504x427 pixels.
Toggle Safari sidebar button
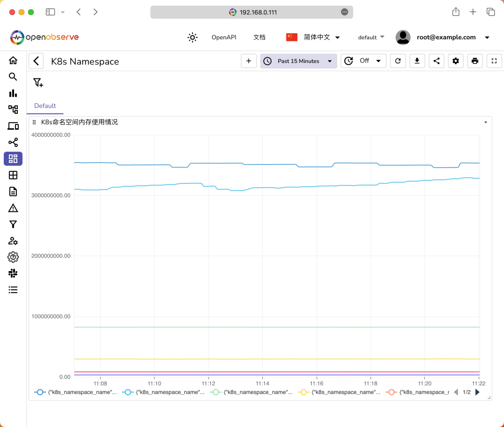click(x=50, y=12)
